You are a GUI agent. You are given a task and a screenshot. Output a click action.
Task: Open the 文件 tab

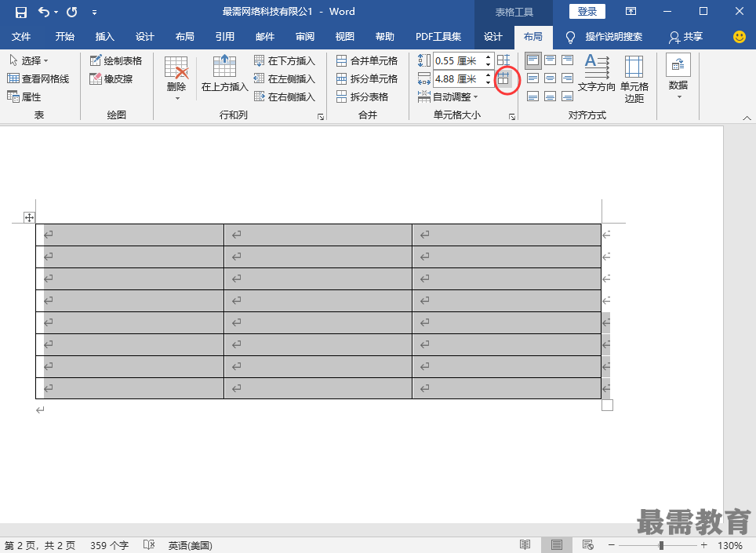point(20,37)
